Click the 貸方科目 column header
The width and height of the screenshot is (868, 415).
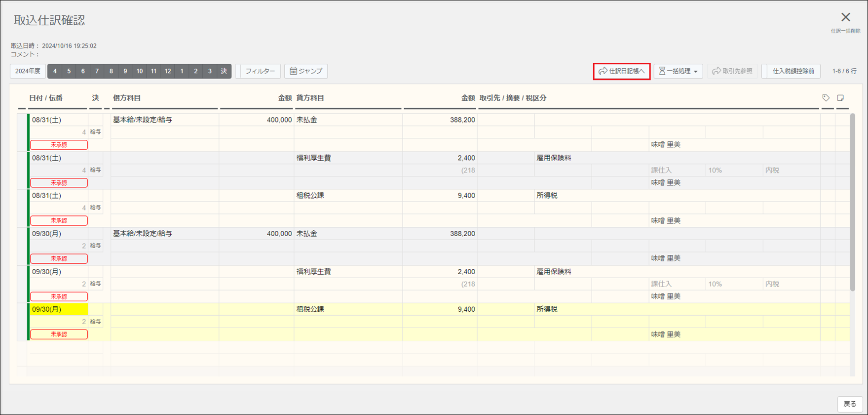point(310,98)
